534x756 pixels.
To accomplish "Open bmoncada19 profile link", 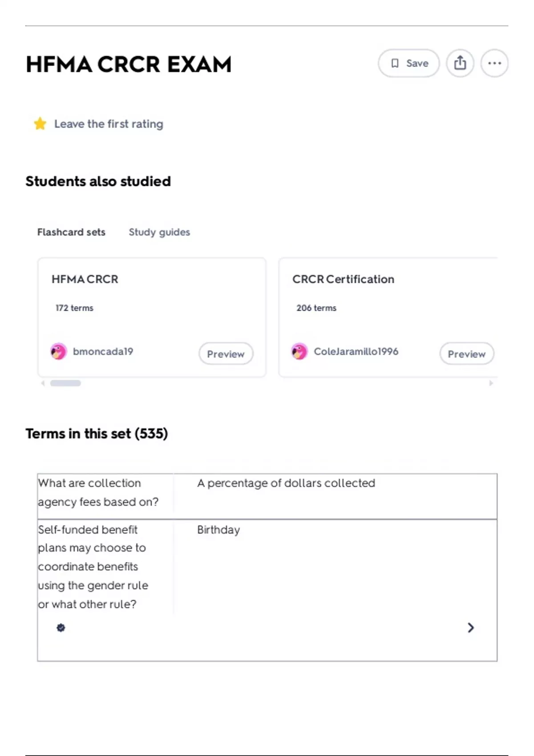I will [x=103, y=351].
